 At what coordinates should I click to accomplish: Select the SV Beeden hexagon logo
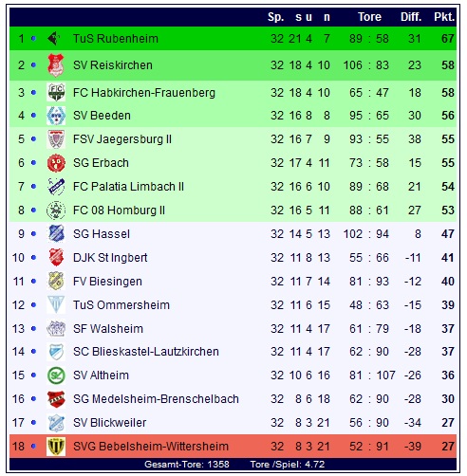[56, 116]
